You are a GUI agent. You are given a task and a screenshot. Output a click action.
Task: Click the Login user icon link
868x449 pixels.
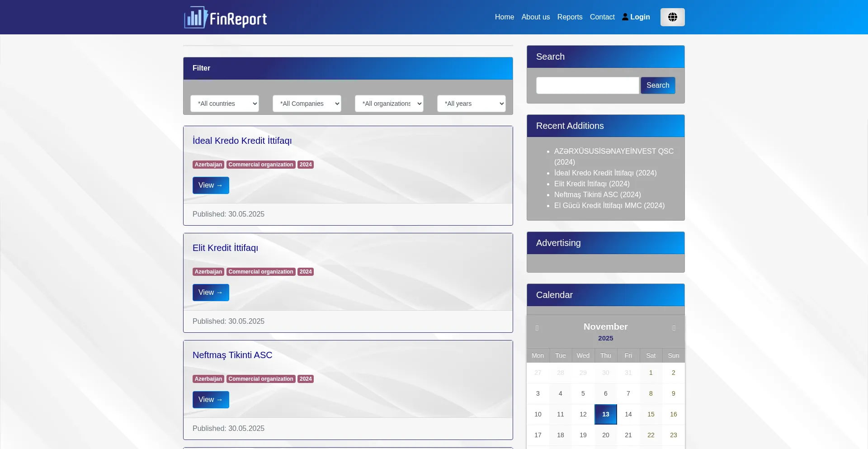(x=636, y=17)
